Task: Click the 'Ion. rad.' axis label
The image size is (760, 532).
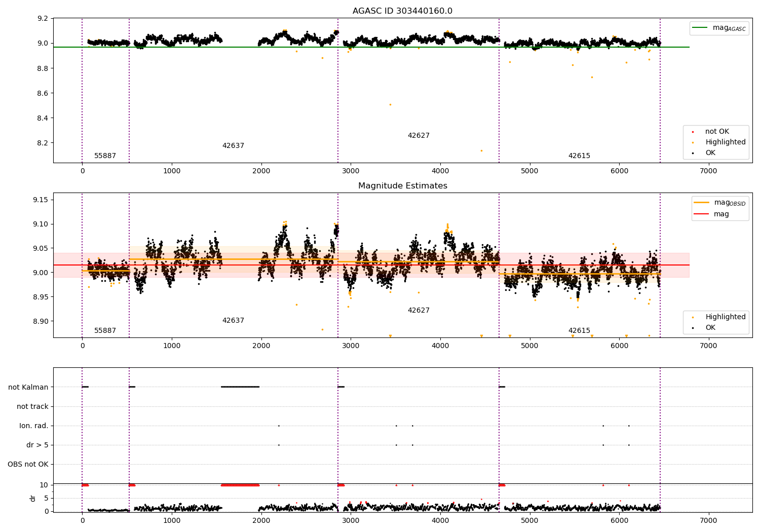Action: pos(34,426)
